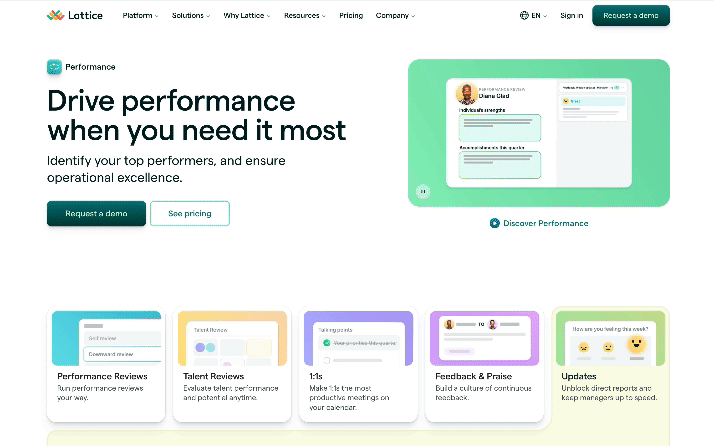714x446 pixels.
Task: Click the 1:1s talking points thumbnail
Action: point(358,338)
